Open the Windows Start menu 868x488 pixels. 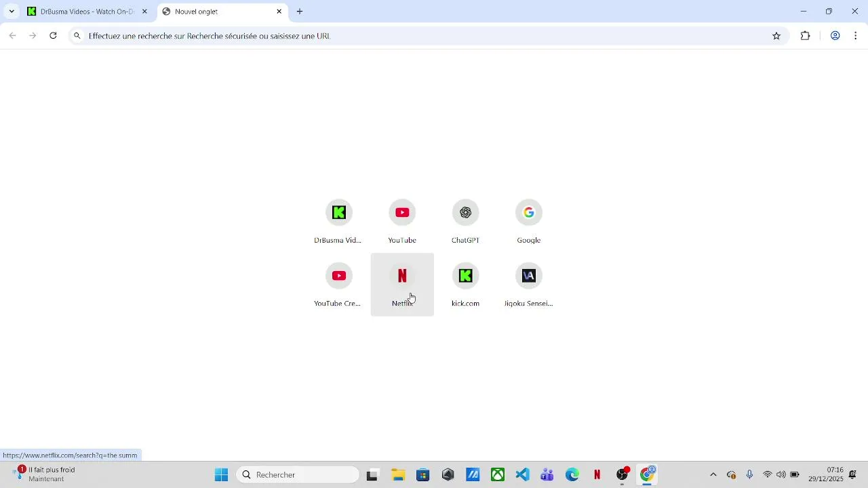click(221, 475)
